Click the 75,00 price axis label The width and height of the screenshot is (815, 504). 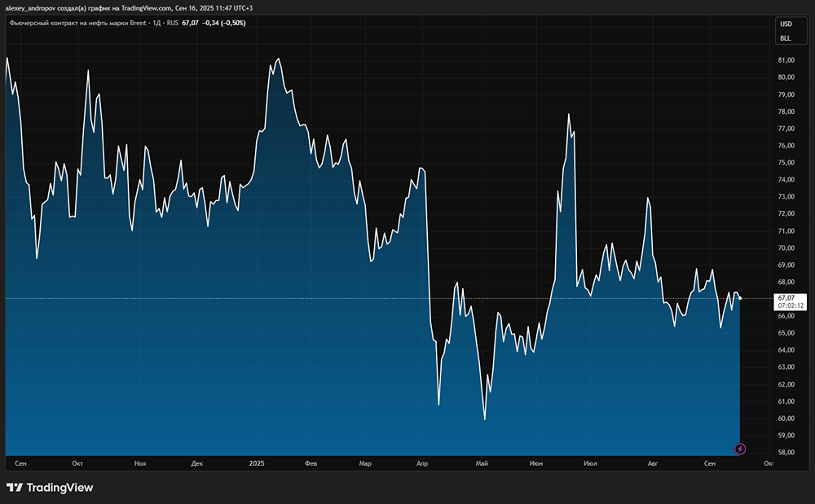pos(786,163)
